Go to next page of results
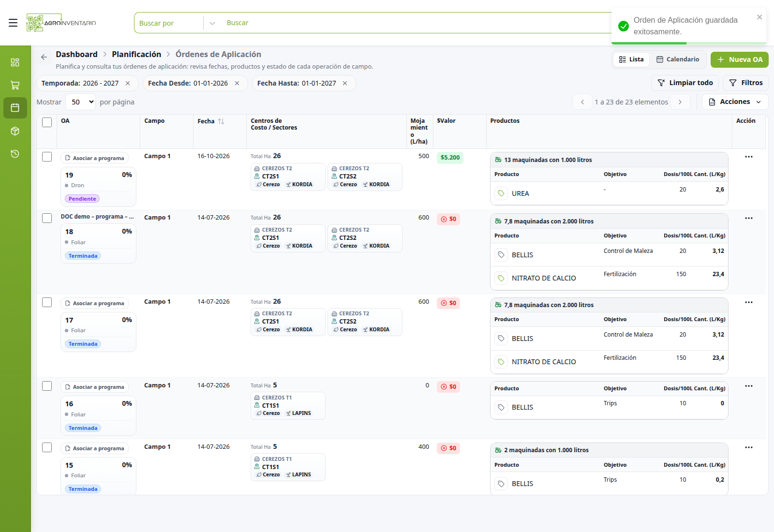The image size is (774, 532). click(680, 102)
